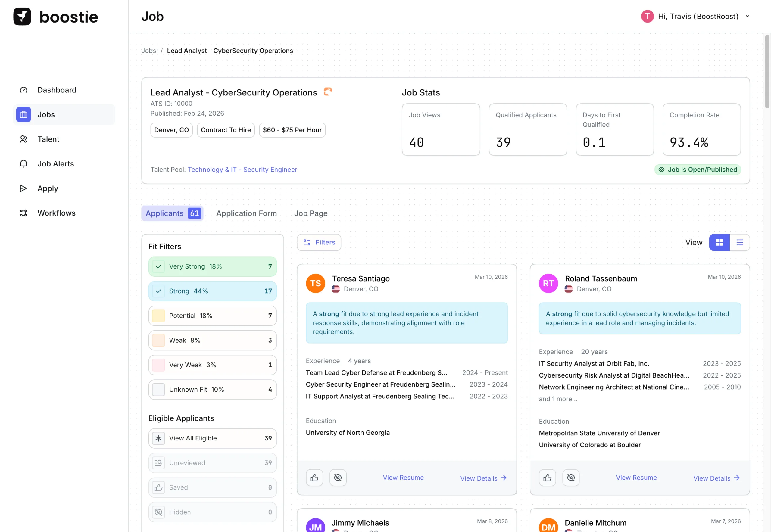Open the Travis user account dropdown
This screenshot has width=771, height=532.
[747, 16]
